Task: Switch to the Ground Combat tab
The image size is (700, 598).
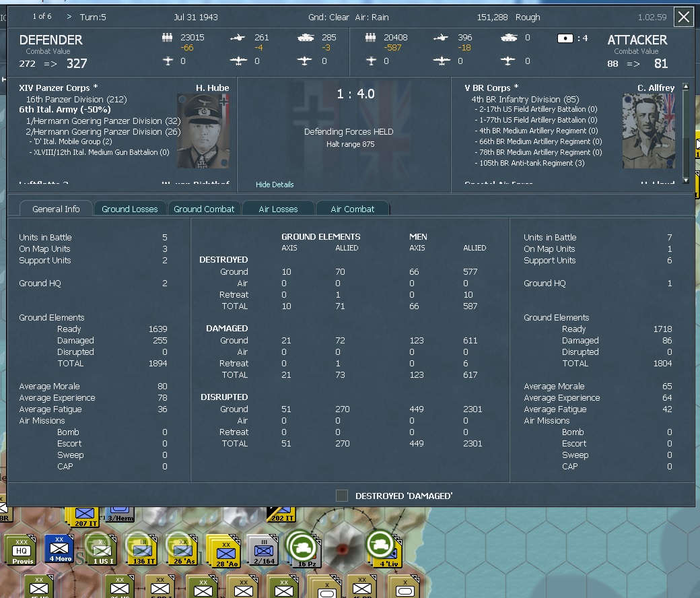Action: coord(204,209)
